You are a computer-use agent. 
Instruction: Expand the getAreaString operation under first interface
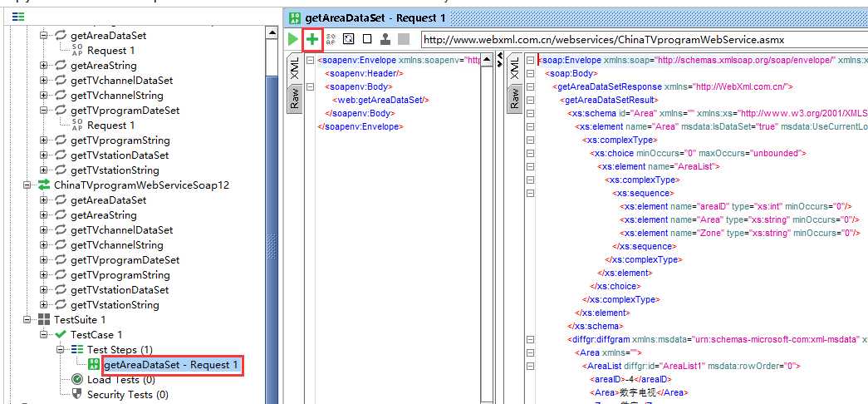(x=43, y=66)
